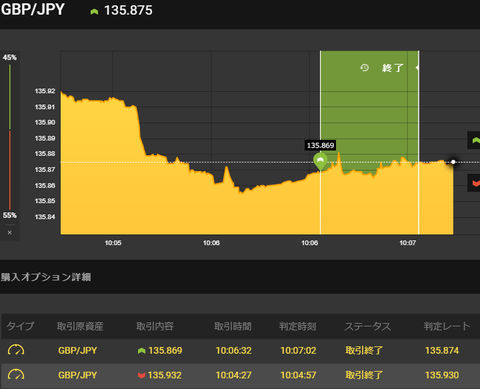The width and height of the screenshot is (480, 389).
Task: Click the gauge type icon in first trade row
Action: tap(16, 350)
